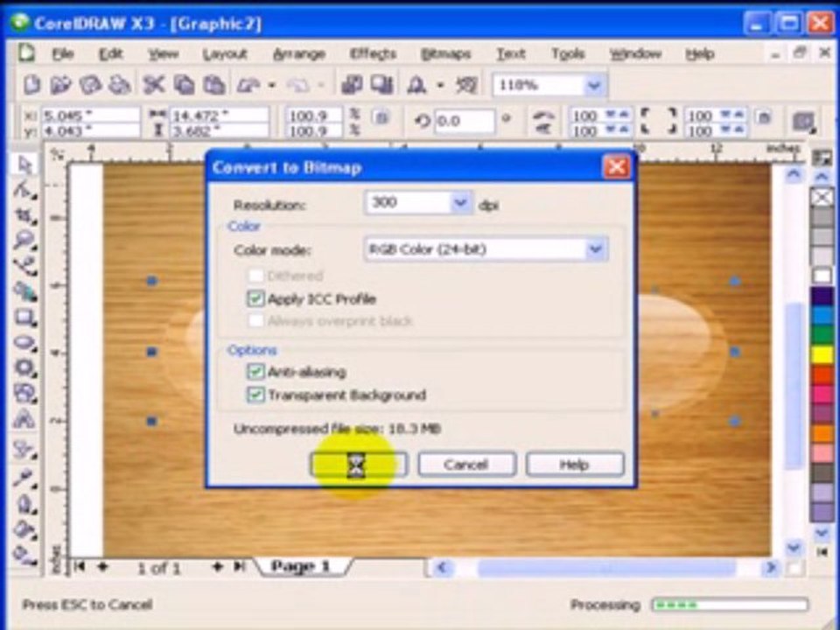Open the Layout menu
This screenshot has height=630, width=840.
pos(225,54)
